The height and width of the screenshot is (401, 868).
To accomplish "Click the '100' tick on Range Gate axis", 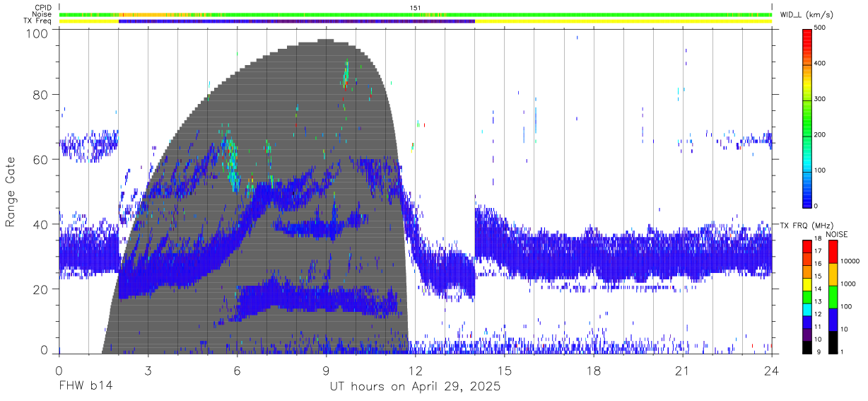I will coord(37,33).
